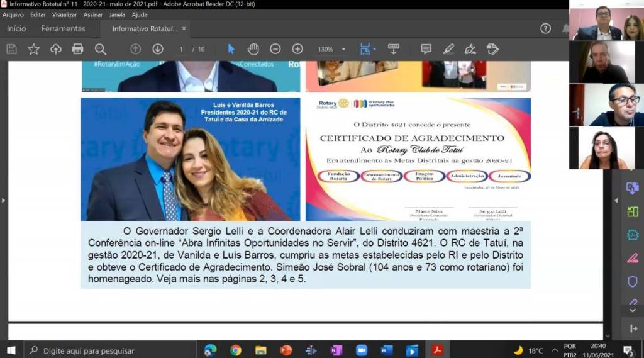The width and height of the screenshot is (644, 358).
Task: Go to the next page arrow
Action: coord(157,49)
